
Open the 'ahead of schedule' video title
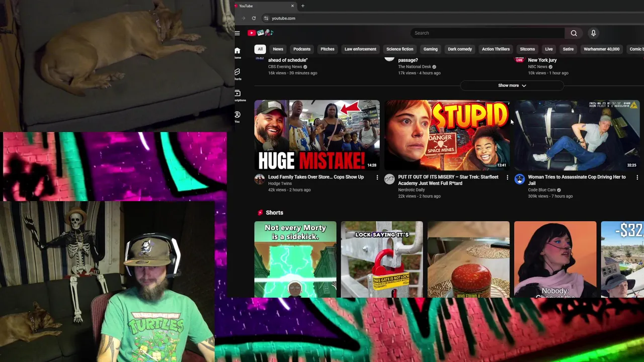click(288, 60)
